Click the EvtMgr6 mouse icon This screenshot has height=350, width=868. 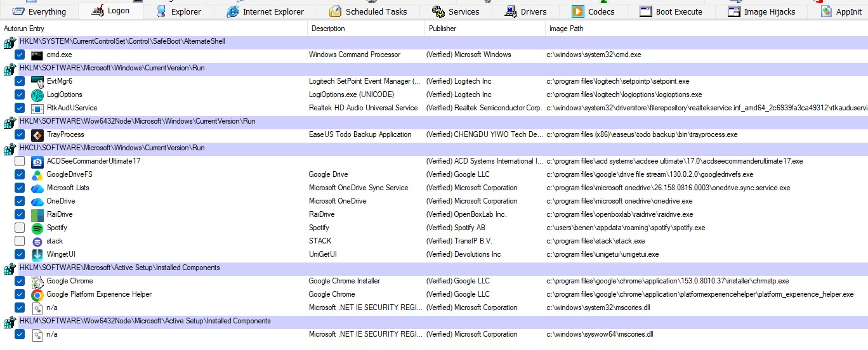pyautogui.click(x=37, y=81)
